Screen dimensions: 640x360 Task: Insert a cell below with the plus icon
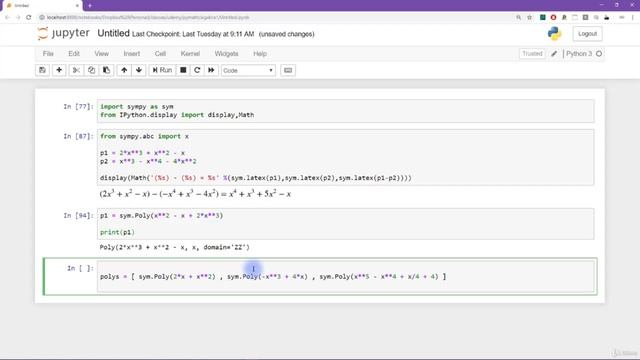pos(59,70)
